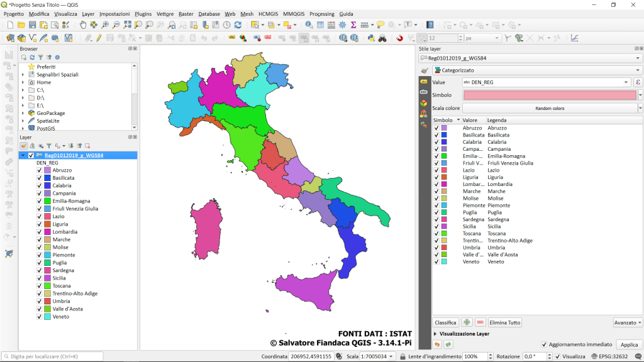Click the Save Project floppy disk icon

33,25
